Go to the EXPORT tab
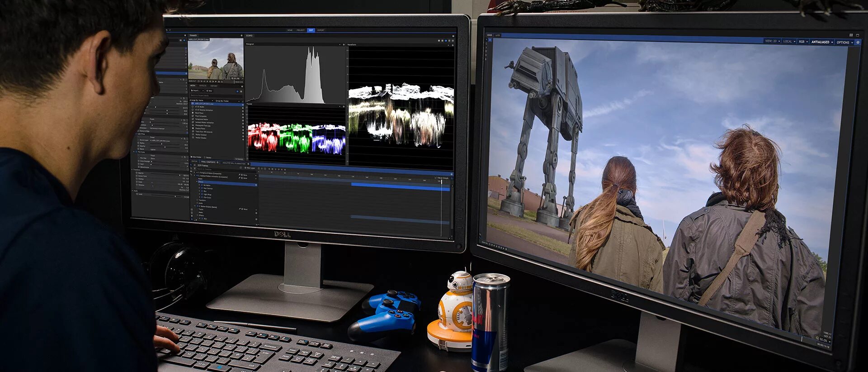The width and height of the screenshot is (868, 372). pyautogui.click(x=321, y=30)
